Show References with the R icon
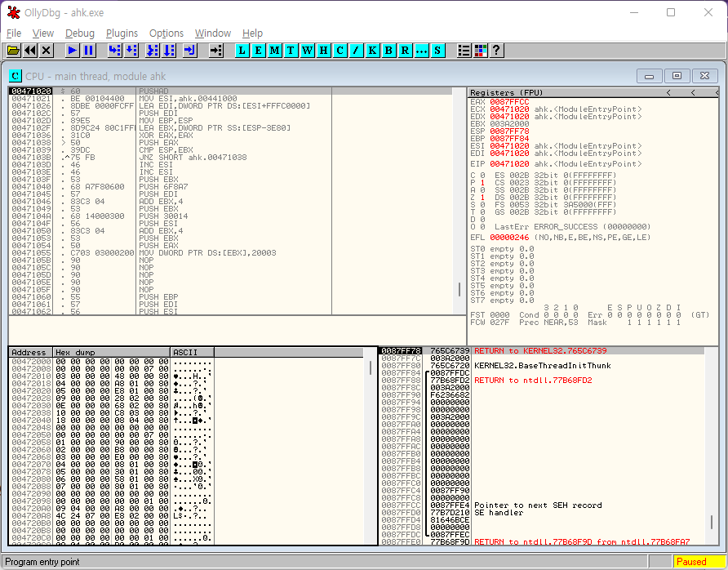The height and width of the screenshot is (570, 728). [x=405, y=50]
